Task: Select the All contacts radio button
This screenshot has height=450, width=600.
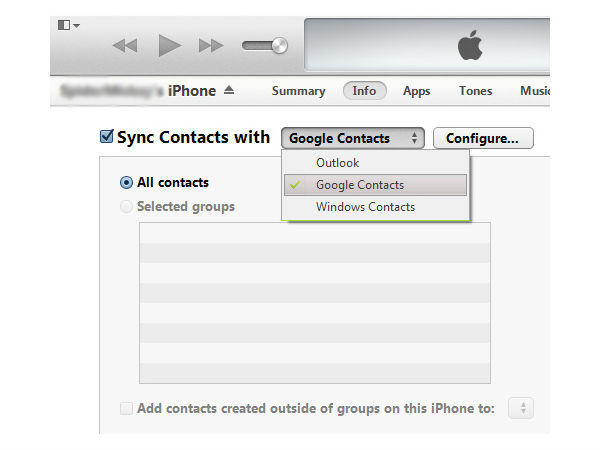Action: 126,183
